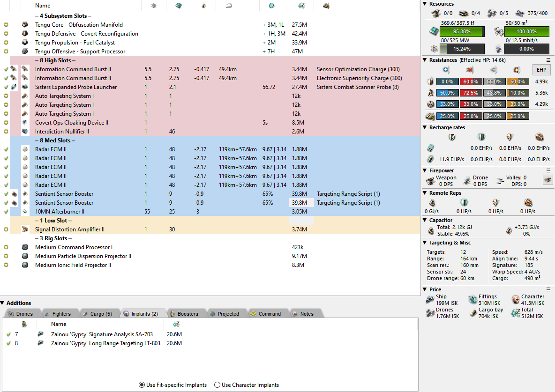Image resolution: width=555 pixels, height=392 pixels.
Task: Select the Medium Command Processor I rig row
Action: (x=74, y=247)
